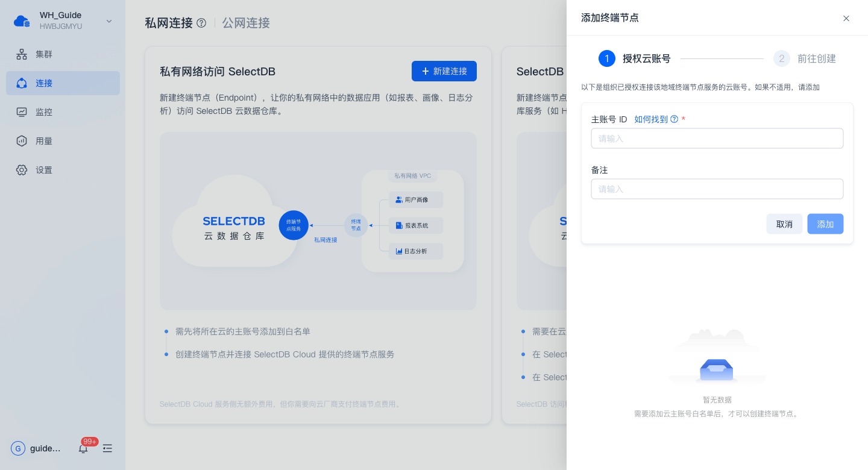This screenshot has width=868, height=470.
Task: Click the 取消 button
Action: [x=784, y=224]
